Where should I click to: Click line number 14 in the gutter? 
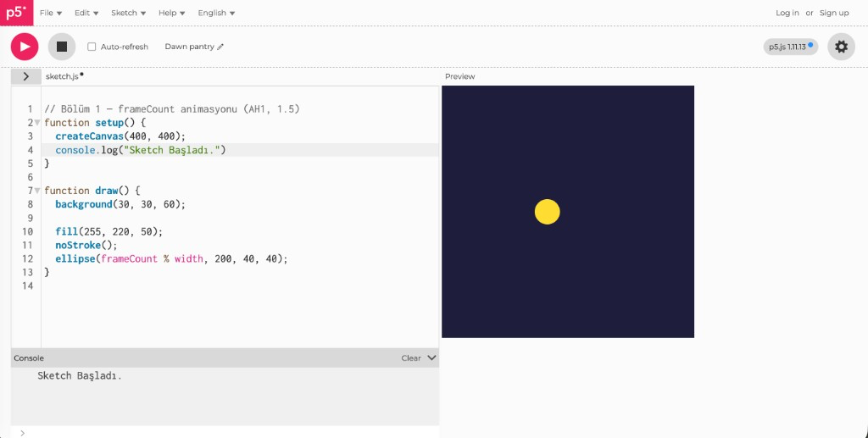tap(28, 286)
